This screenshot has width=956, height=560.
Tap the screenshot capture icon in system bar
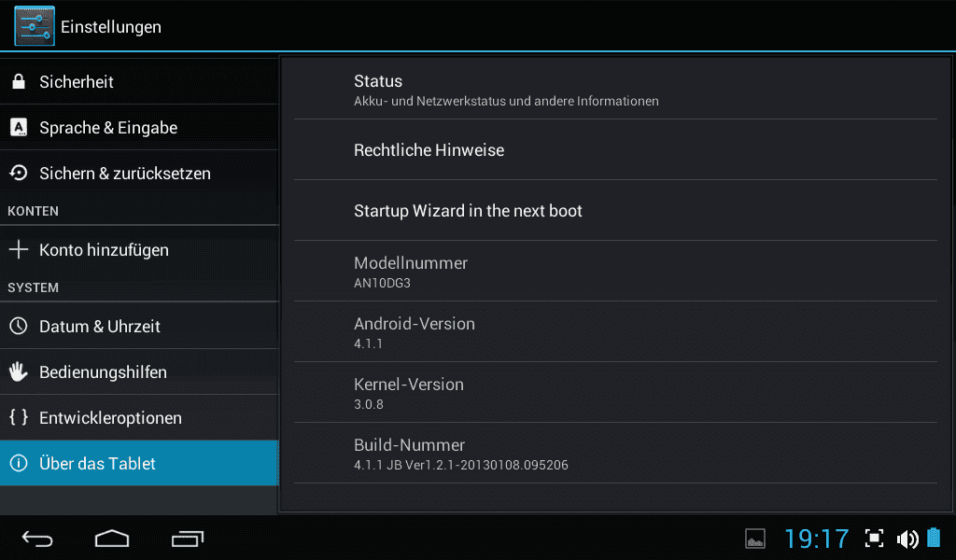(874, 538)
